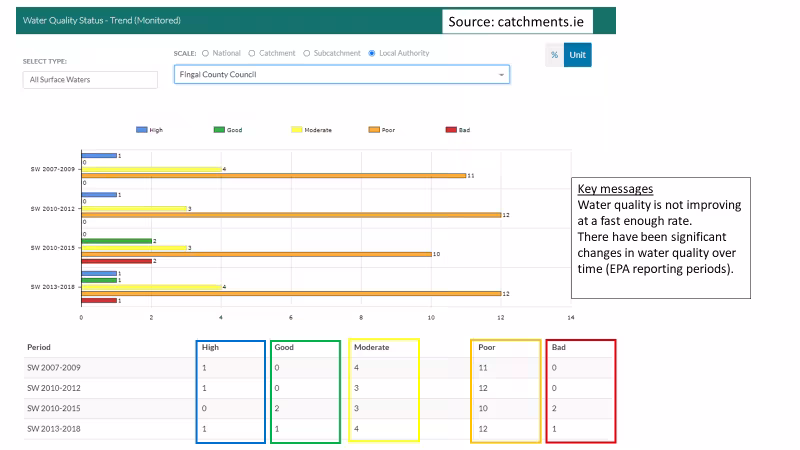The width and height of the screenshot is (800, 450).
Task: Select the Local Authority radio button
Action: (x=373, y=53)
